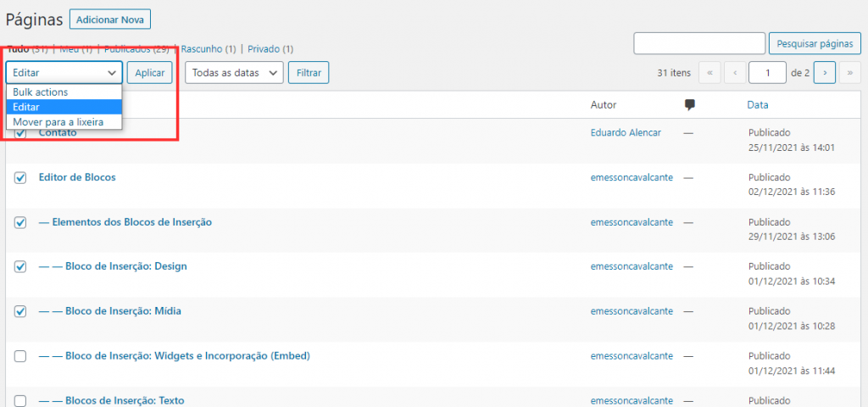This screenshot has height=407, width=868.
Task: Click date 01/12/2021 às 10:34
Action: pyautogui.click(x=792, y=282)
